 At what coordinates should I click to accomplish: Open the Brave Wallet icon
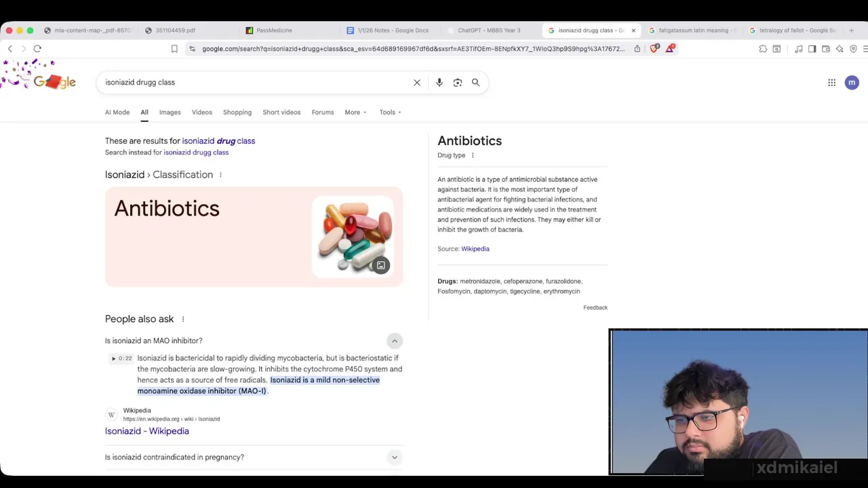point(825,49)
